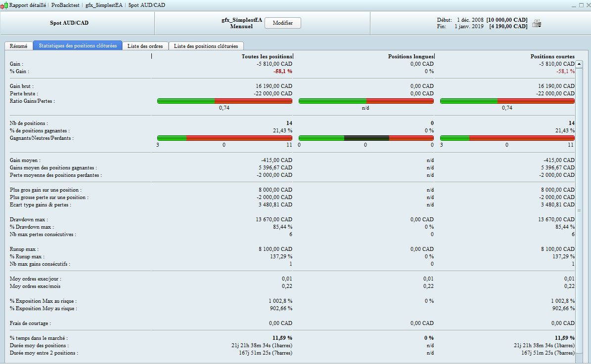Screen dimensions: 591x364
Task: Select Statistiques des positions clôturées tab
Action: point(78,45)
